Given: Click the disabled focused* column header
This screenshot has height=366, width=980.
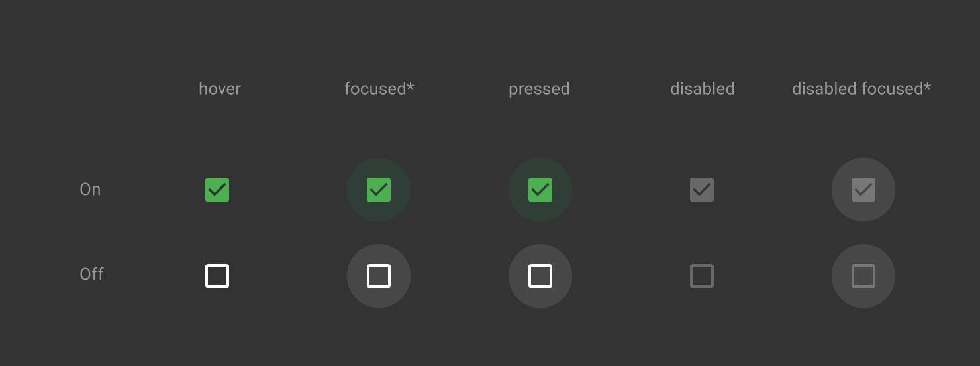Looking at the screenshot, I should click(861, 89).
